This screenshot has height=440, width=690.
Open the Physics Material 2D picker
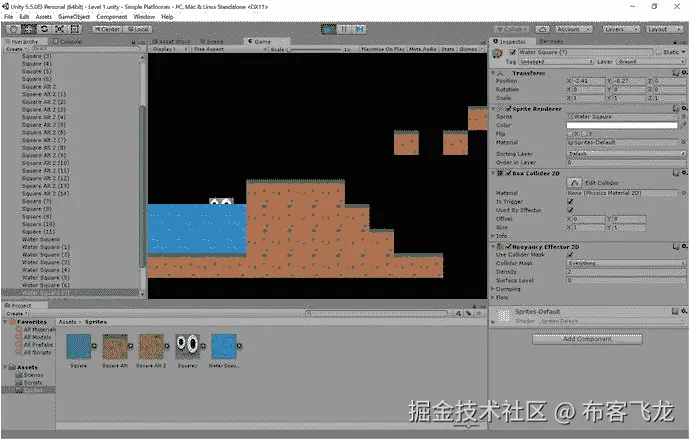point(683,193)
